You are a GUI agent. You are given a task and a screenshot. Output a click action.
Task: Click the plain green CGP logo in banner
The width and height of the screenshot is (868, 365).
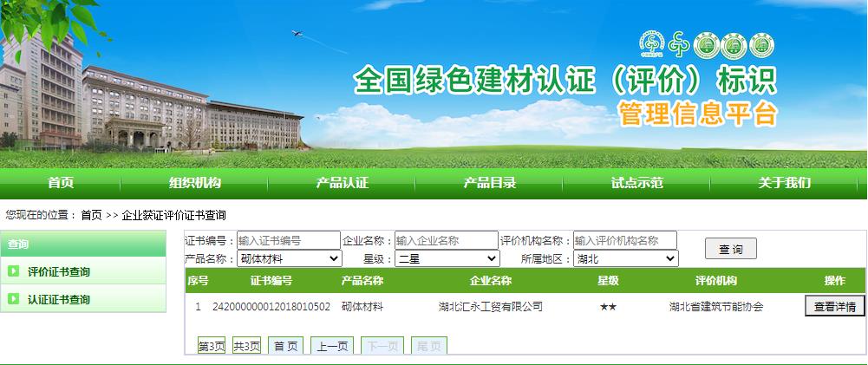tap(676, 45)
